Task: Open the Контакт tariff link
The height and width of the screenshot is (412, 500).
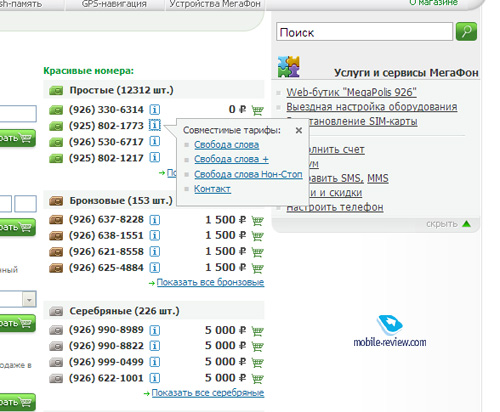Action: 212,189
